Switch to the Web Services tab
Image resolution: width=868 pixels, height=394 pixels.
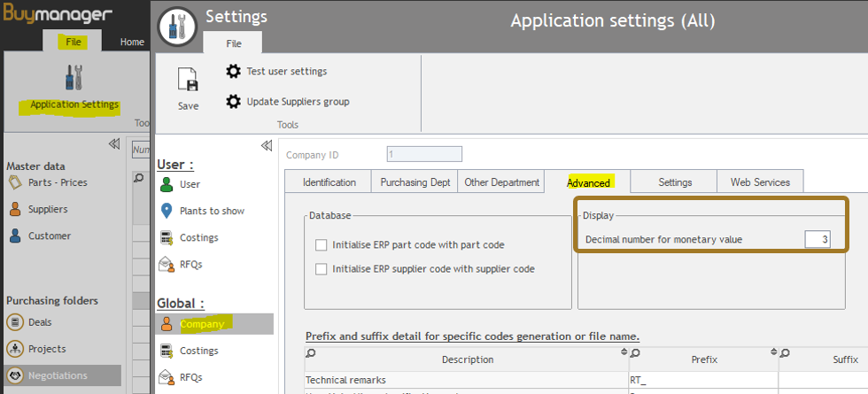click(759, 182)
